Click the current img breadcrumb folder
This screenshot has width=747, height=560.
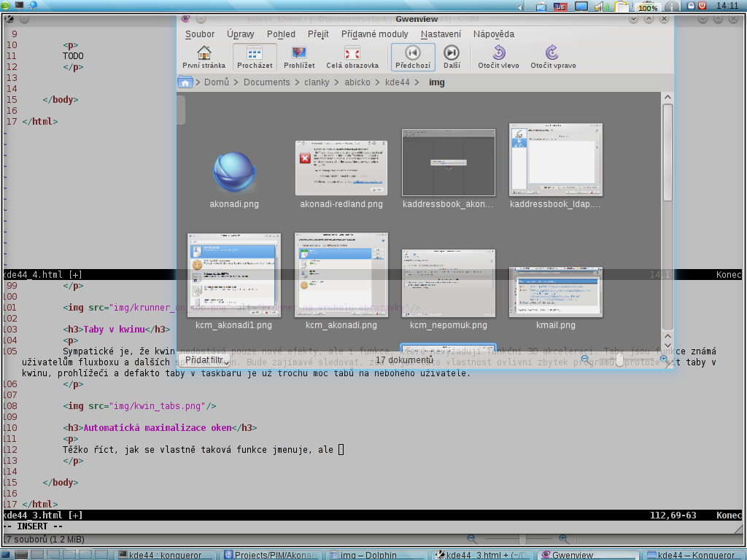(437, 82)
